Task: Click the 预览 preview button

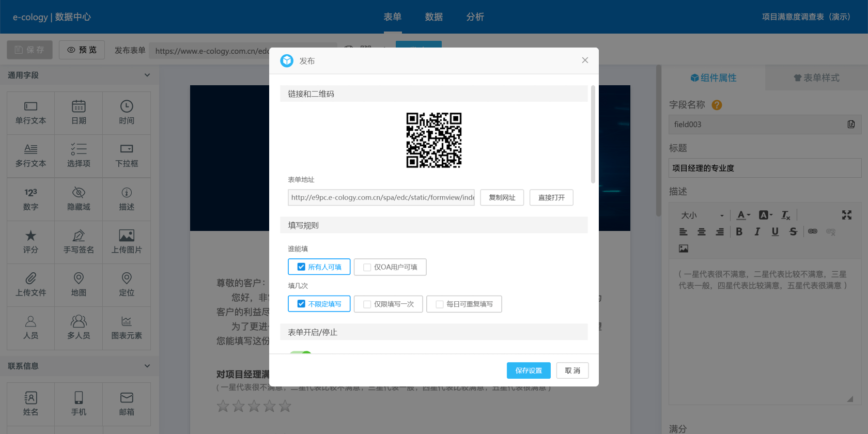Action: pos(82,50)
